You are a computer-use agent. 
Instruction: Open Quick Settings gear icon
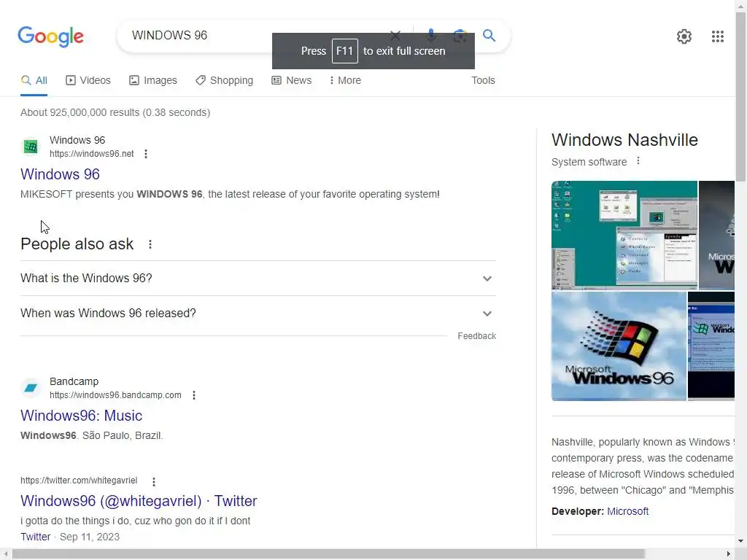(684, 36)
